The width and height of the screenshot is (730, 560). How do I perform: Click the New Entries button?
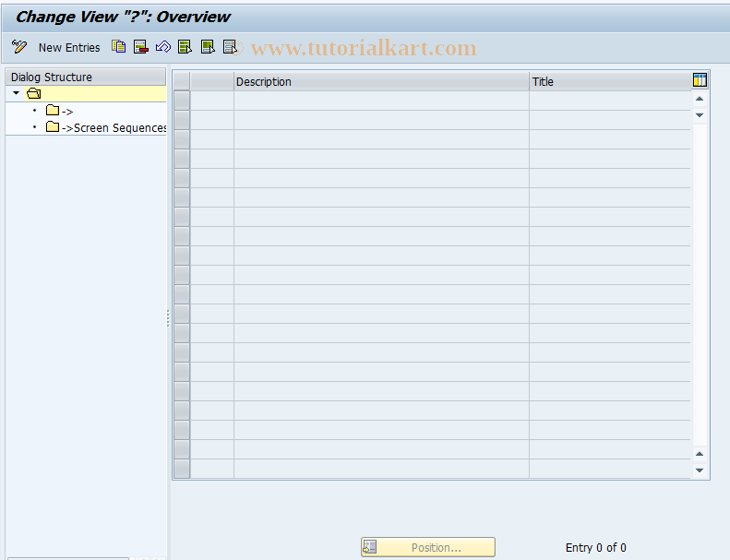tap(69, 47)
